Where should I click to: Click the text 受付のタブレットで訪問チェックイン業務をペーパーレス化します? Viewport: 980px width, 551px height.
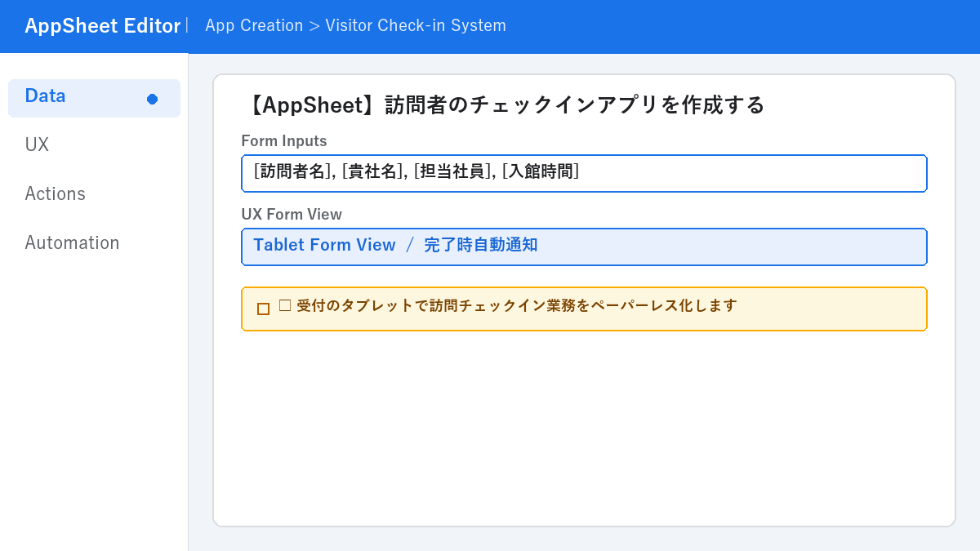pos(516,306)
